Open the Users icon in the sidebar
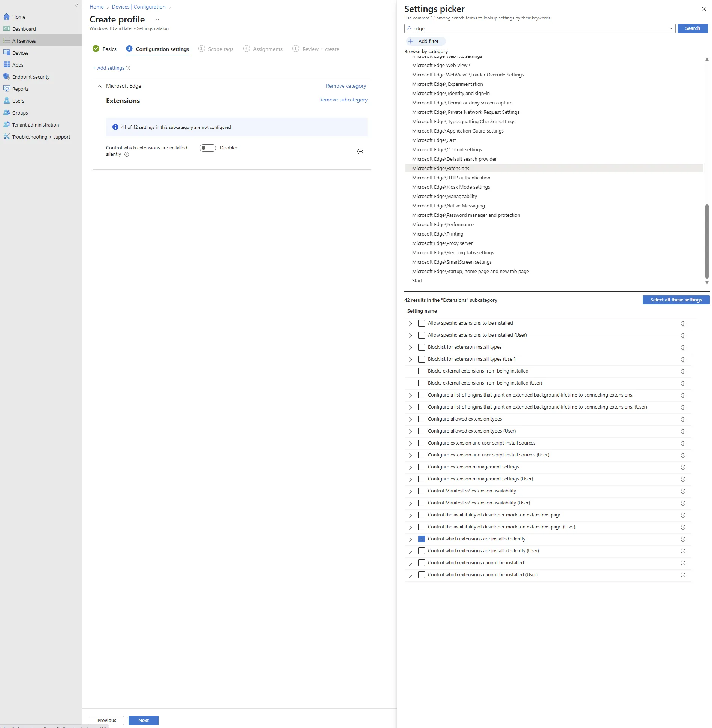 [7, 101]
